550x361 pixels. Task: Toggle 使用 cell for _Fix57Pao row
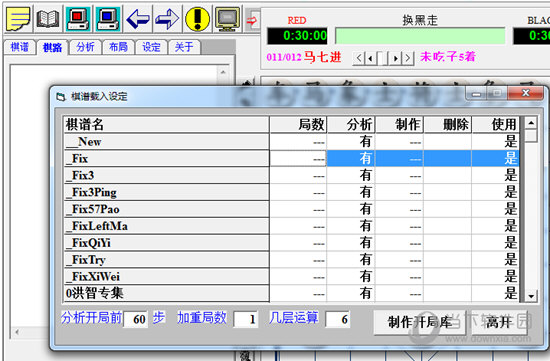coord(496,209)
